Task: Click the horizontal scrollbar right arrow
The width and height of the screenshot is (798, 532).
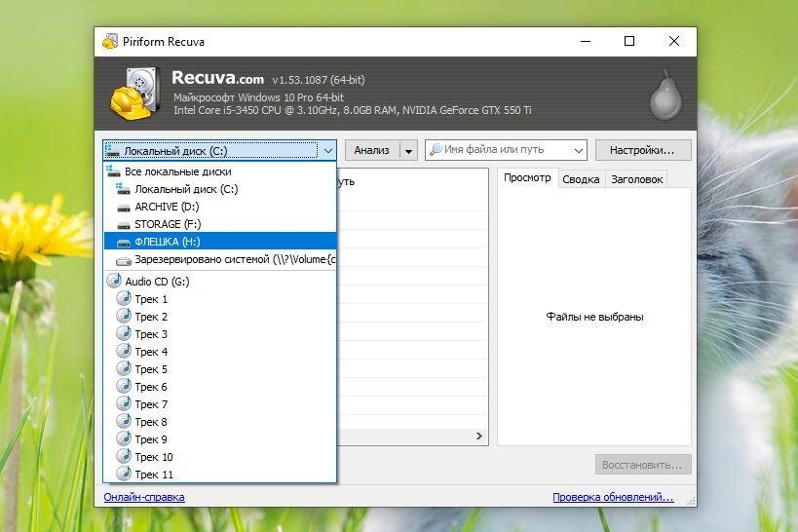Action: point(479,437)
